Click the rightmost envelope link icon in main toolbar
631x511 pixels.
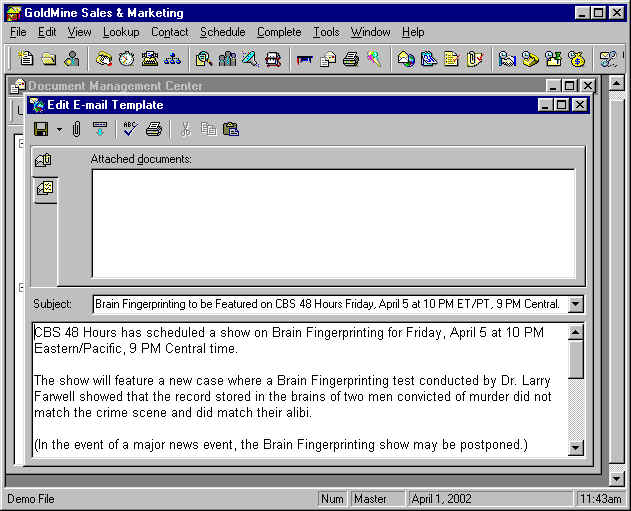[x=608, y=59]
